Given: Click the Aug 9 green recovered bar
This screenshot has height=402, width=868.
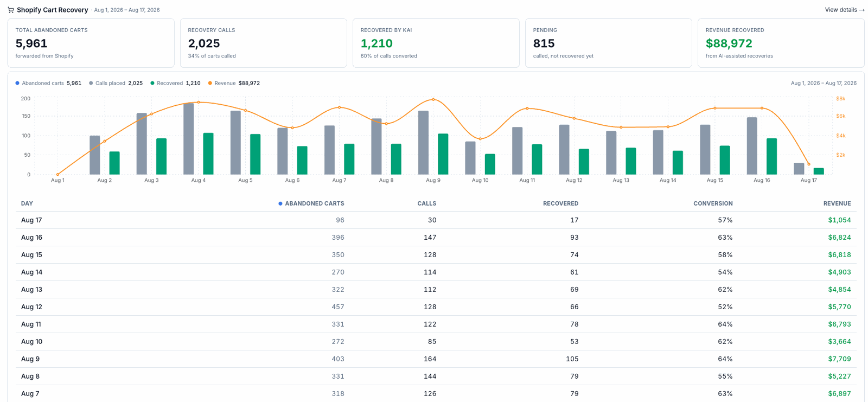Looking at the screenshot, I should pos(443,154).
